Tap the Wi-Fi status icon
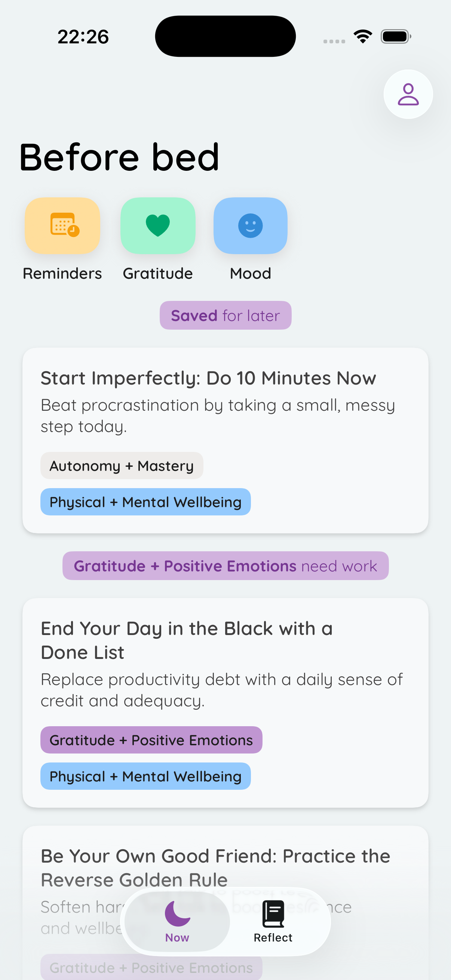 363,37
